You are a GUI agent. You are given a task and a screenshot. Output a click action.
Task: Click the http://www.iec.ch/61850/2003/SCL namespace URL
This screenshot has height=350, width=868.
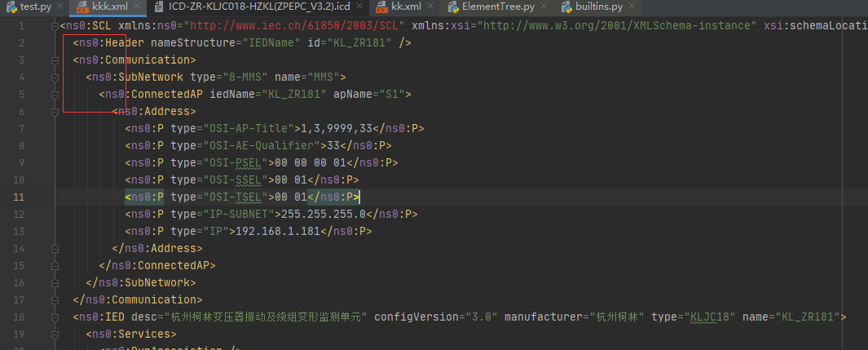click(294, 25)
